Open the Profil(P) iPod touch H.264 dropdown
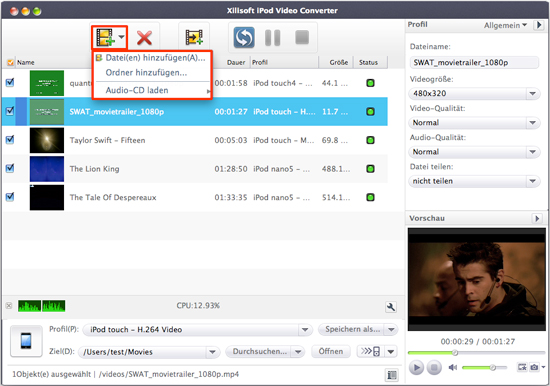The width and height of the screenshot is (550, 386). 197,330
